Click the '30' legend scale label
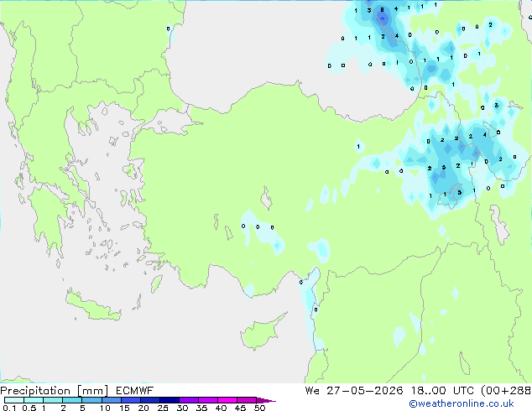Viewport: 532px width, 411px height. point(182,408)
